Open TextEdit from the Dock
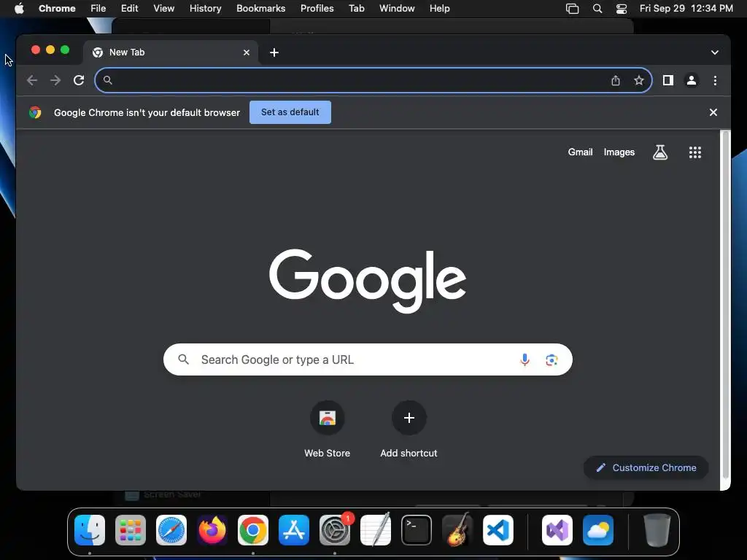 click(x=376, y=530)
